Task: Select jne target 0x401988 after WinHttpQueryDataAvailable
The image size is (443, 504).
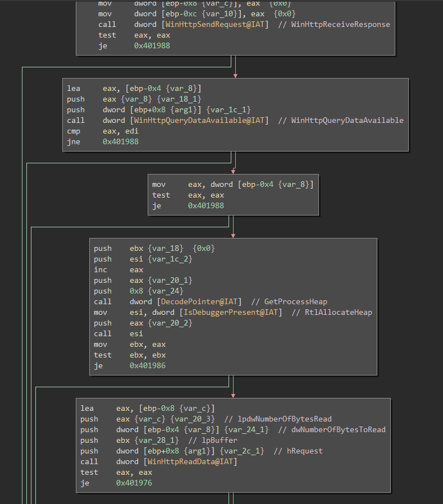Action: pyautogui.click(x=121, y=142)
